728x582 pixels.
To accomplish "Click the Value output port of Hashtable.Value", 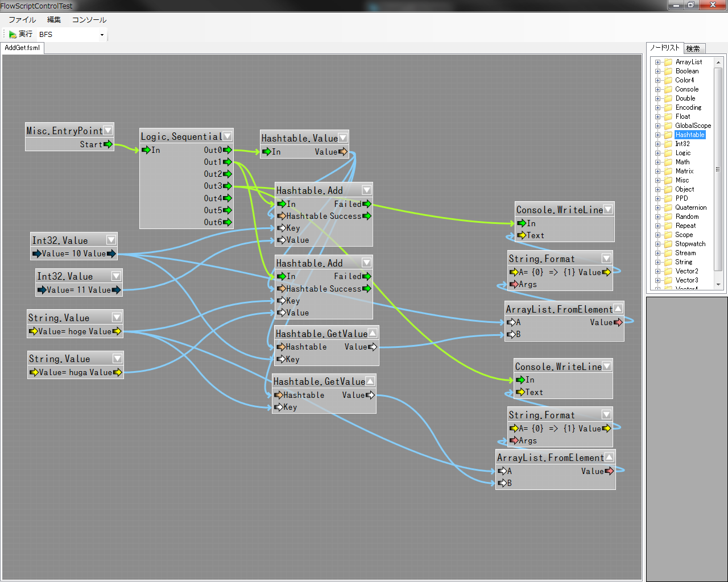I will (342, 152).
